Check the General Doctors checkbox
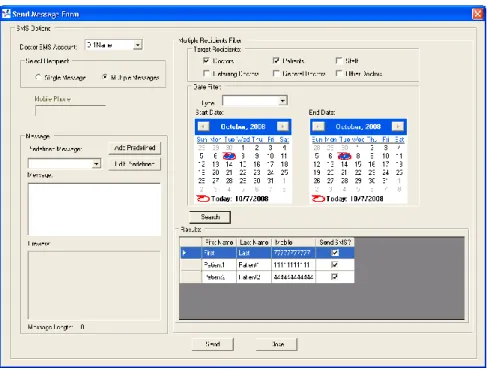 click(x=276, y=73)
